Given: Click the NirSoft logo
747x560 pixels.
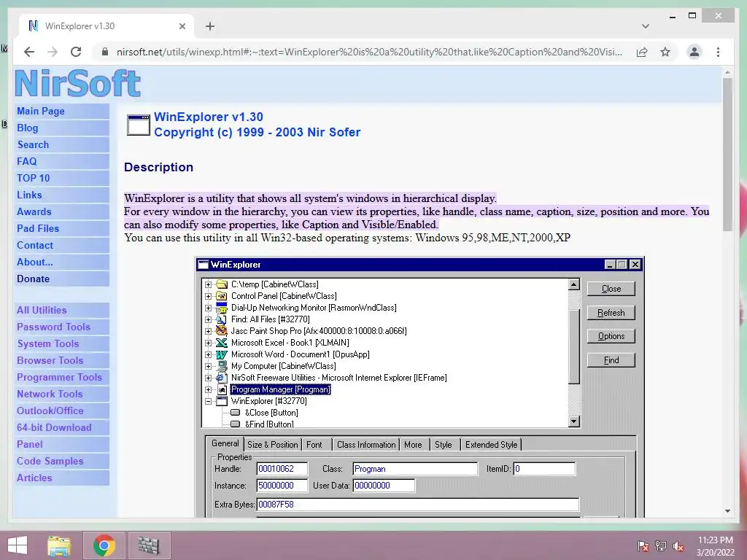Looking at the screenshot, I should [x=77, y=83].
